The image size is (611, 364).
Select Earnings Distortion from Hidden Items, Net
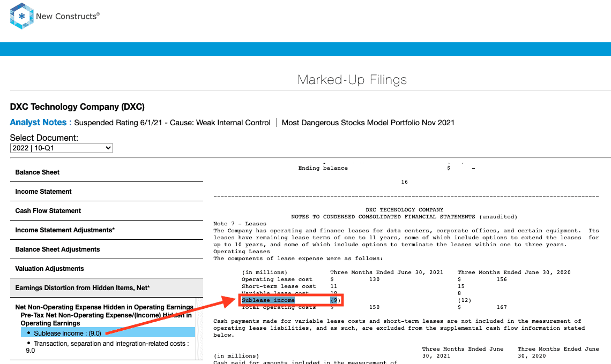(106, 287)
